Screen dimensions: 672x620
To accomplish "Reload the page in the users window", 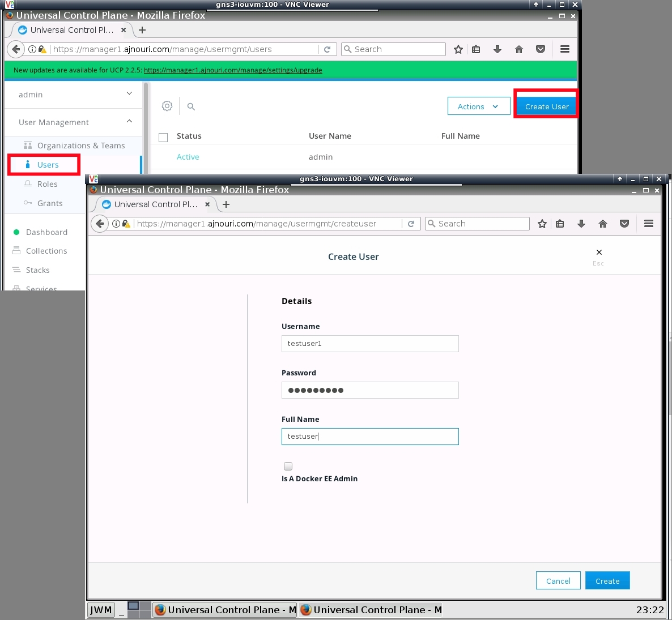I will pyautogui.click(x=327, y=49).
